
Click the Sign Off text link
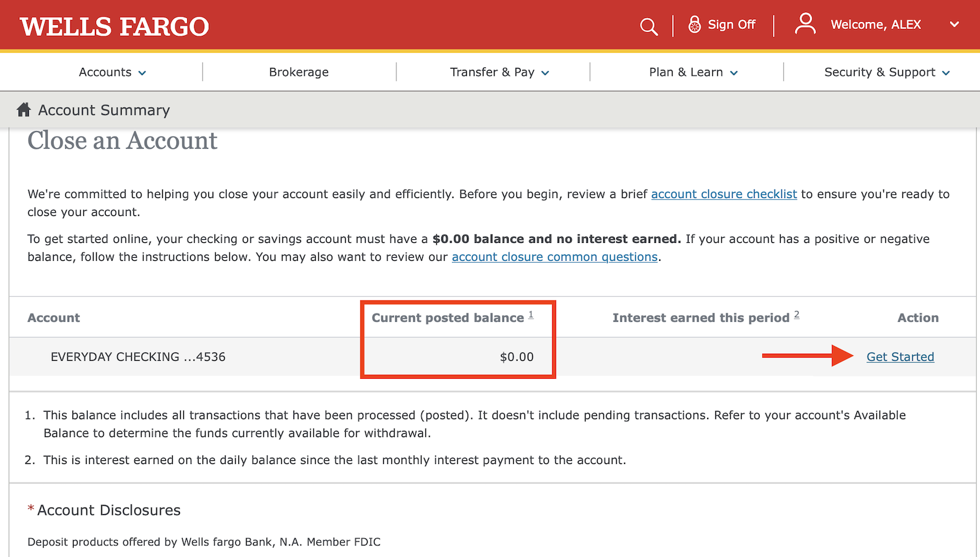pyautogui.click(x=731, y=24)
